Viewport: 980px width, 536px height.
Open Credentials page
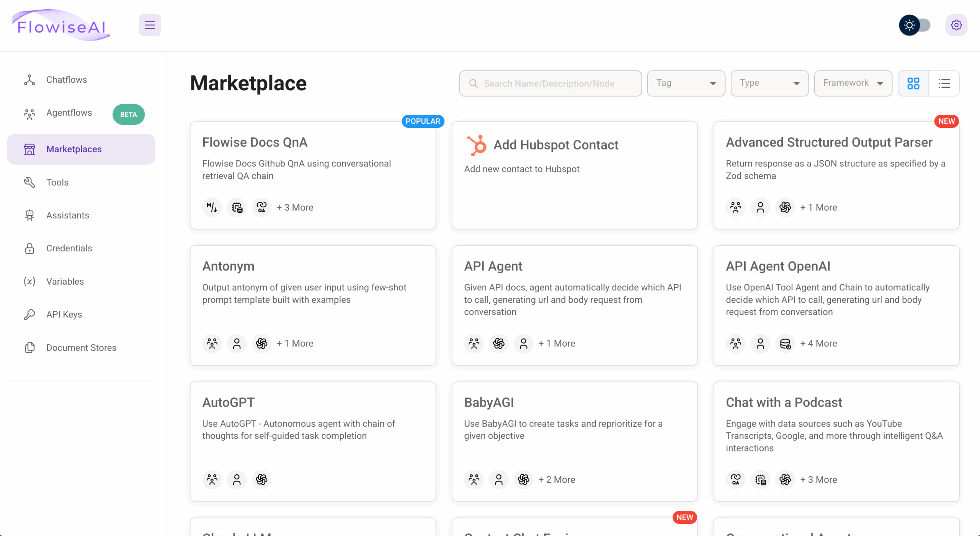[x=81, y=248]
